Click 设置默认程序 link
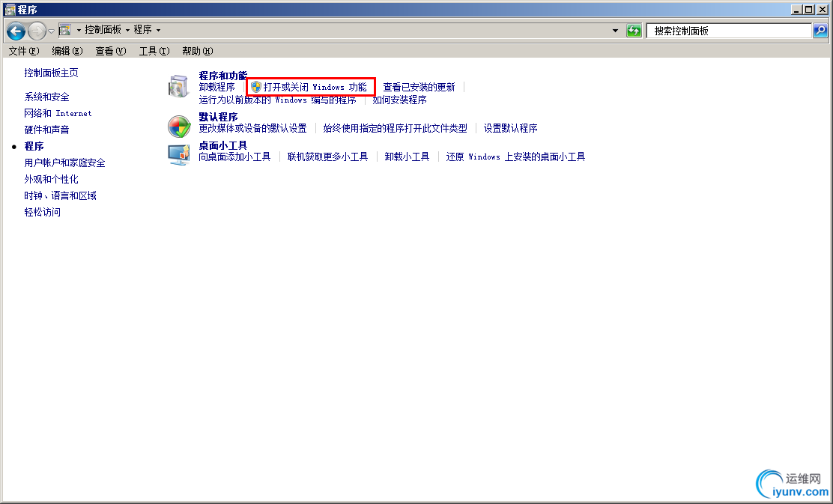Screen dimensions: 833x504 pos(511,128)
